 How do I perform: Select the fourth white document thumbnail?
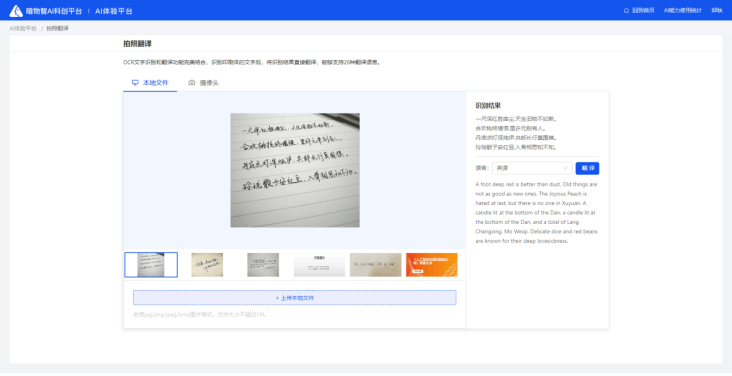319,265
